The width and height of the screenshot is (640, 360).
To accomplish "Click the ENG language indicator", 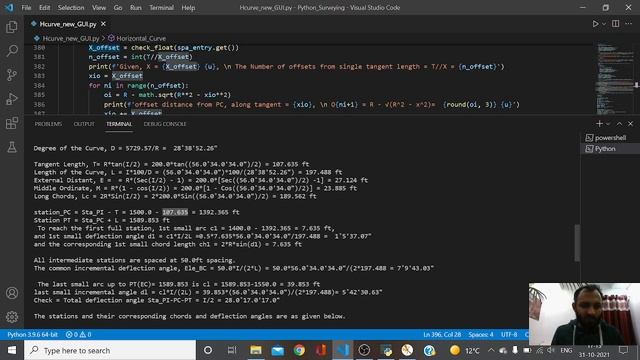I will click(x=566, y=350).
